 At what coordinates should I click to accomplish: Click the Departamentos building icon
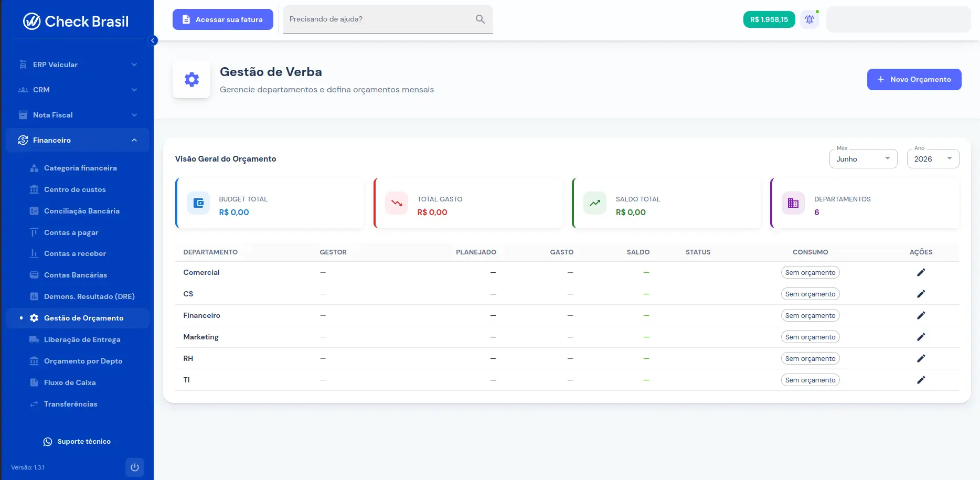(793, 203)
